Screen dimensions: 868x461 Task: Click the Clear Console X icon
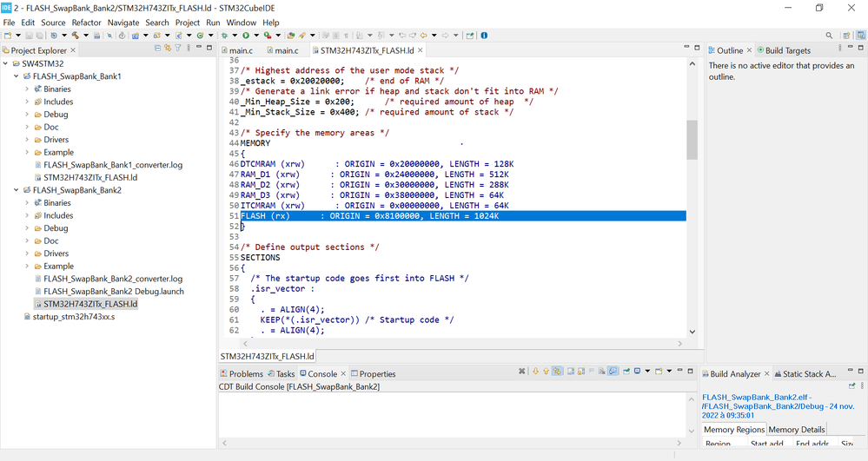point(521,372)
